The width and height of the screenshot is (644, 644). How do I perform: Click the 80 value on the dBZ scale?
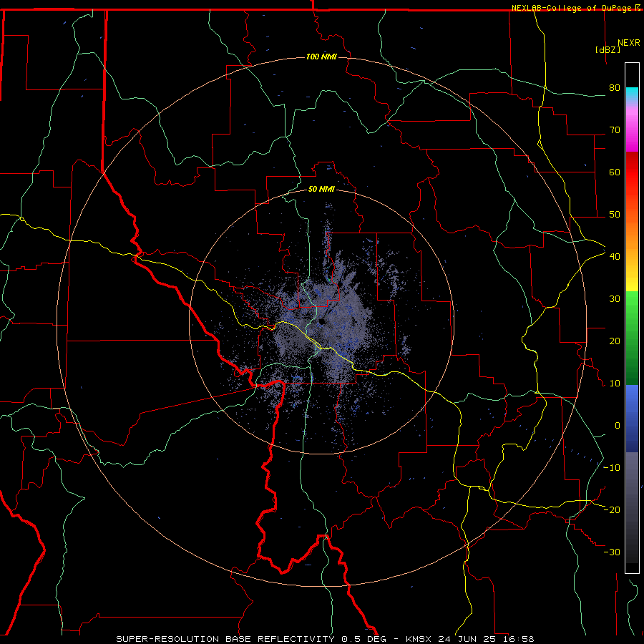[615, 88]
